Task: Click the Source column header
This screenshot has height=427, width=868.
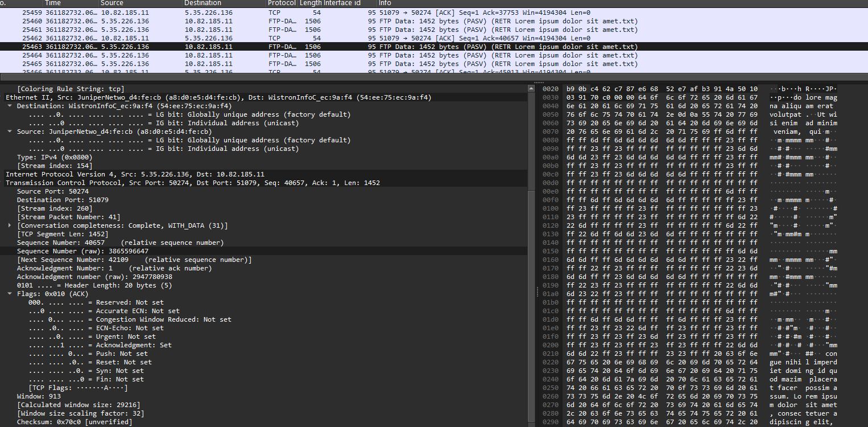Action: pos(140,3)
